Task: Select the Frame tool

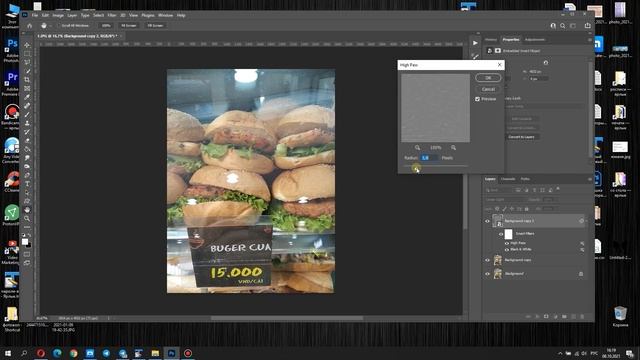Action: tap(27, 88)
